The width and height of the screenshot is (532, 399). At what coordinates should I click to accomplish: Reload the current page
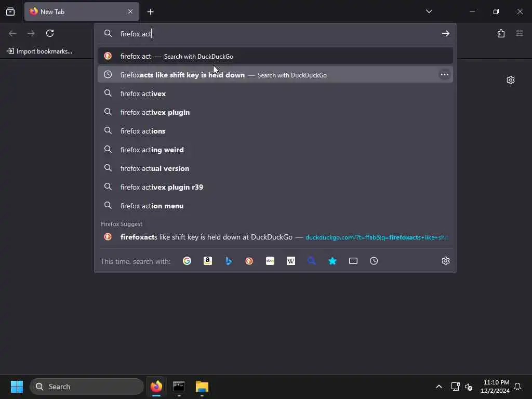pyautogui.click(x=50, y=33)
